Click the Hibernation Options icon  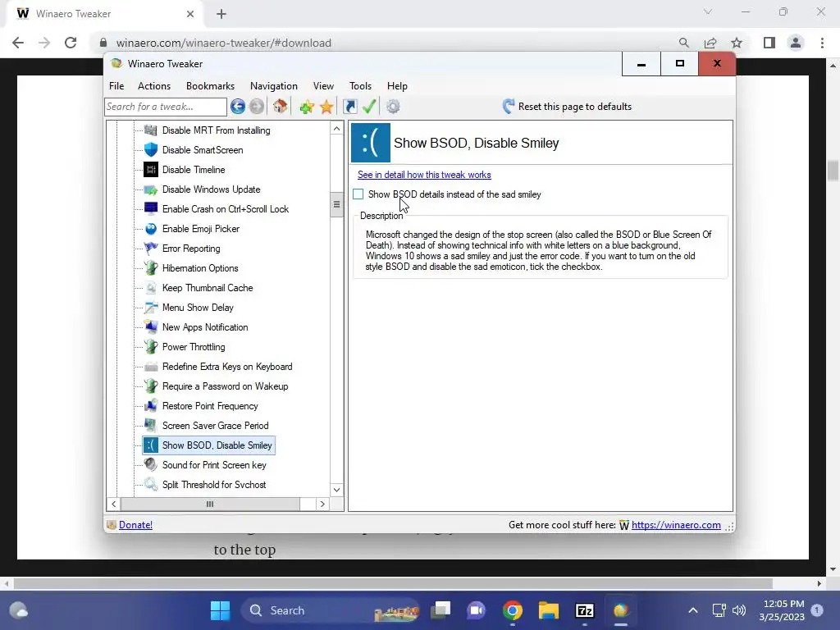pos(151,268)
